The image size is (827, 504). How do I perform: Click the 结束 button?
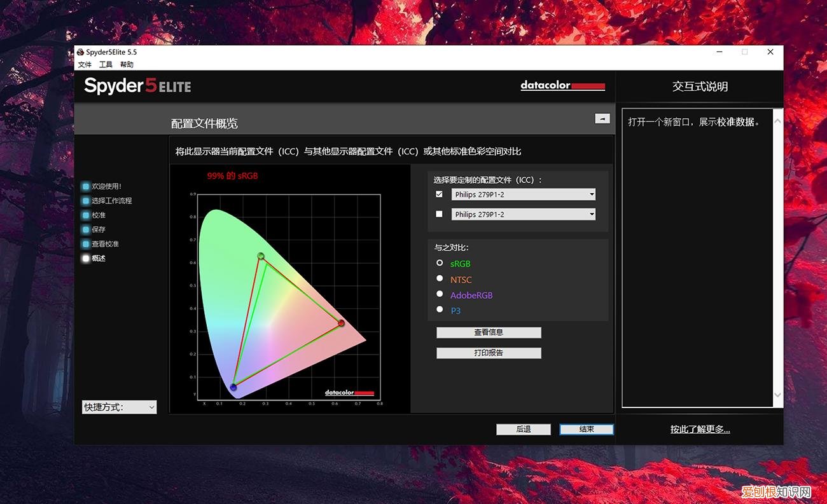tap(587, 430)
